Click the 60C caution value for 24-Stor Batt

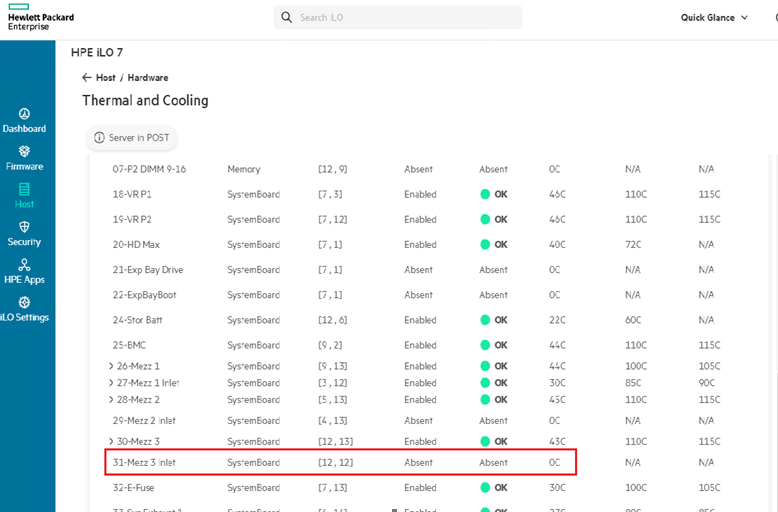(x=633, y=320)
